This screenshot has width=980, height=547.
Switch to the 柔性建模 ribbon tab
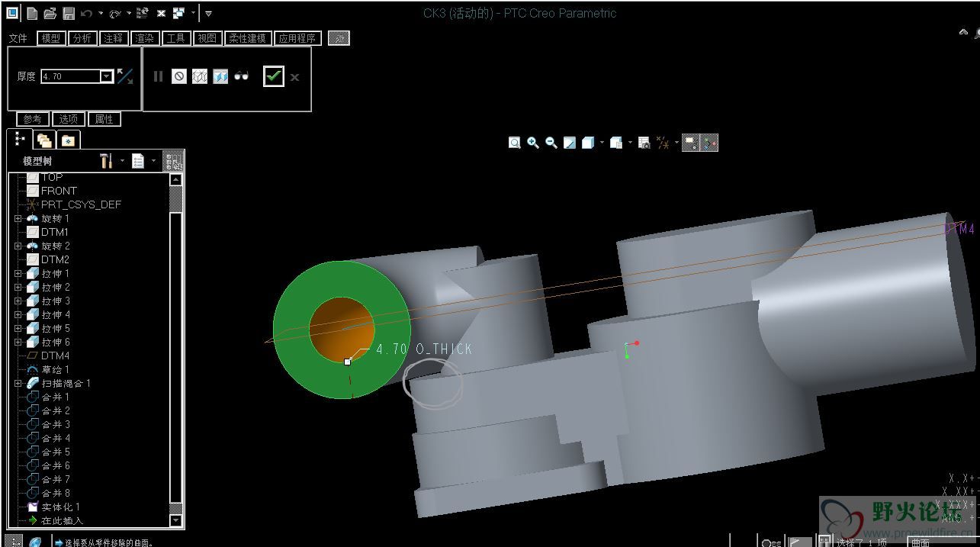pos(248,38)
